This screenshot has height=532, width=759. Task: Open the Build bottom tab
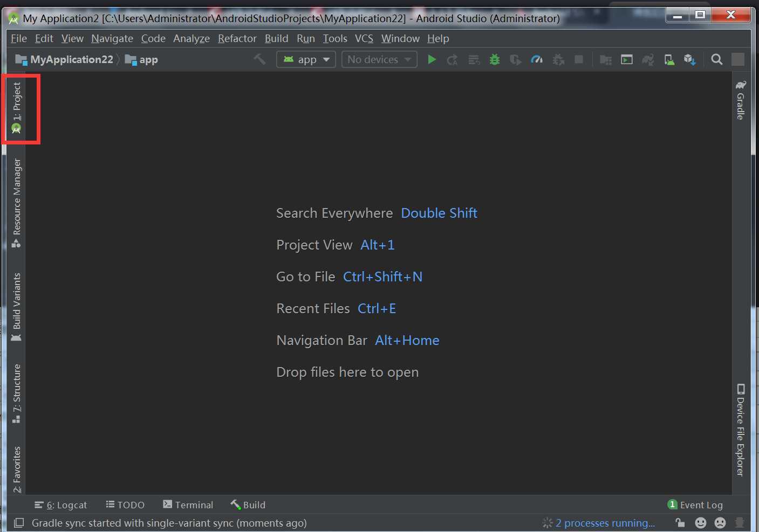[x=248, y=505]
